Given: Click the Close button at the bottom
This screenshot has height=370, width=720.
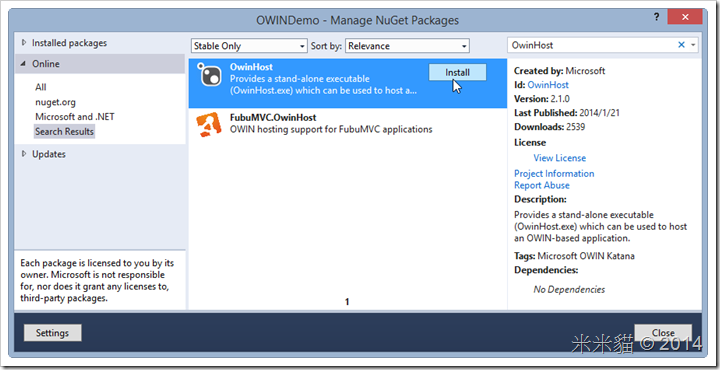Looking at the screenshot, I should tap(663, 333).
